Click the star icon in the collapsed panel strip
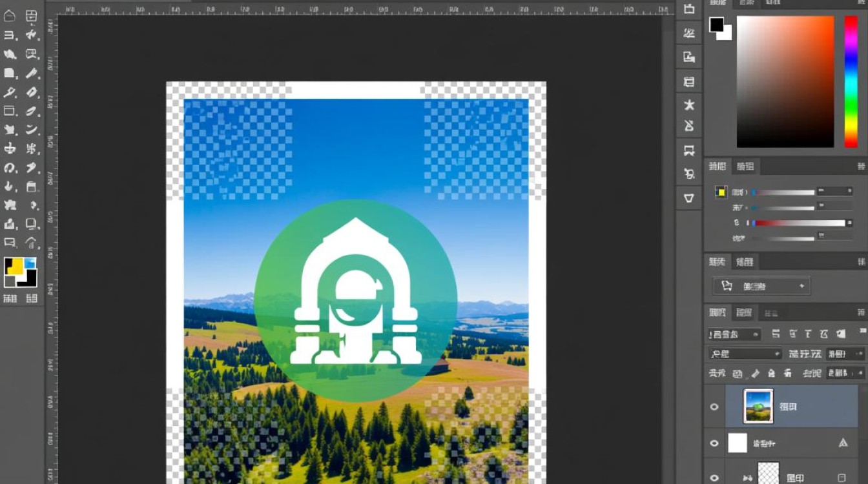The width and height of the screenshot is (868, 484). 689,105
